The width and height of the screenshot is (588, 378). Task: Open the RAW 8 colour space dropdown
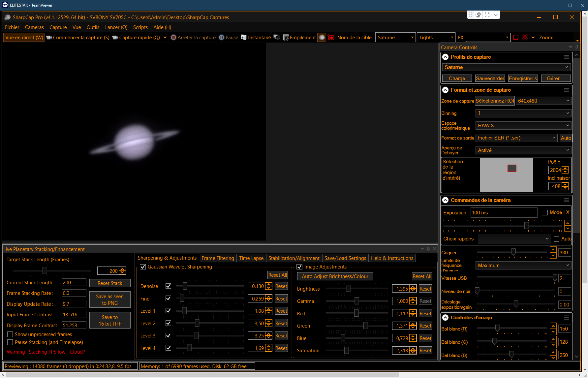523,126
